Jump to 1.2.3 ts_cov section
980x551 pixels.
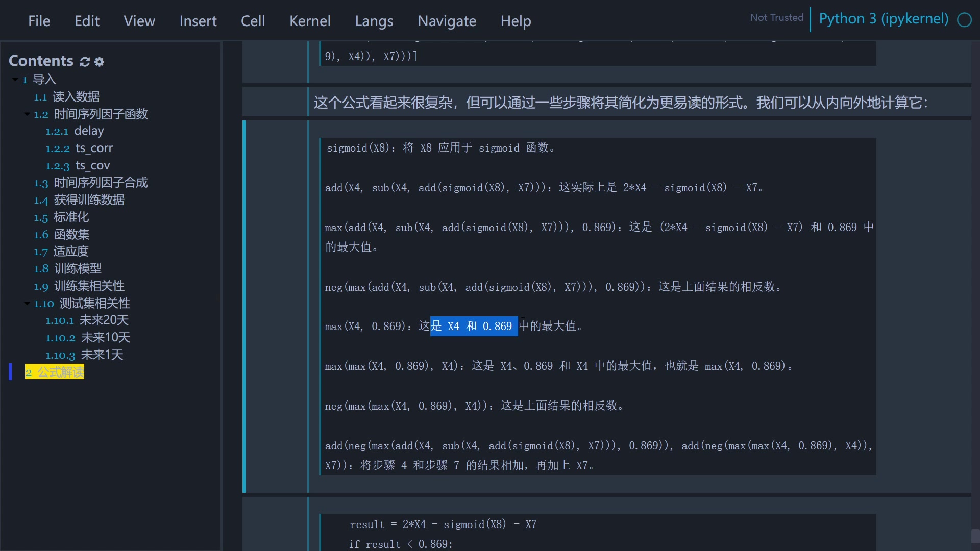coord(78,166)
